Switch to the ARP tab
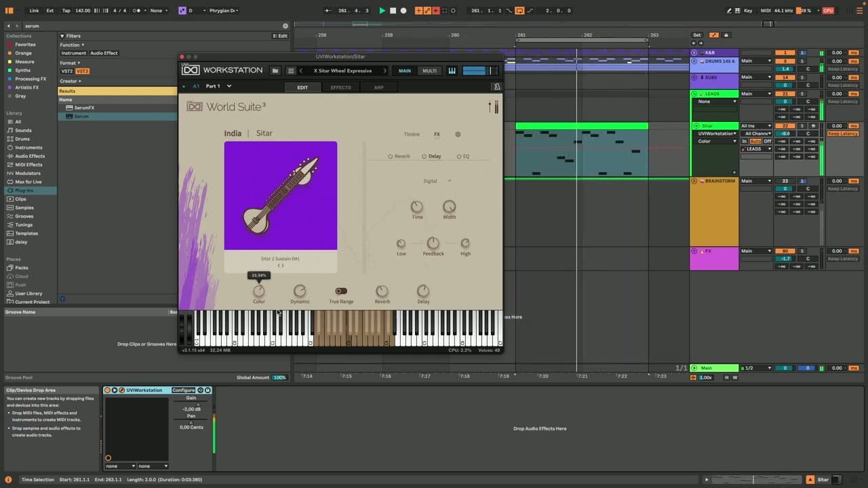The image size is (868, 488). (x=378, y=87)
